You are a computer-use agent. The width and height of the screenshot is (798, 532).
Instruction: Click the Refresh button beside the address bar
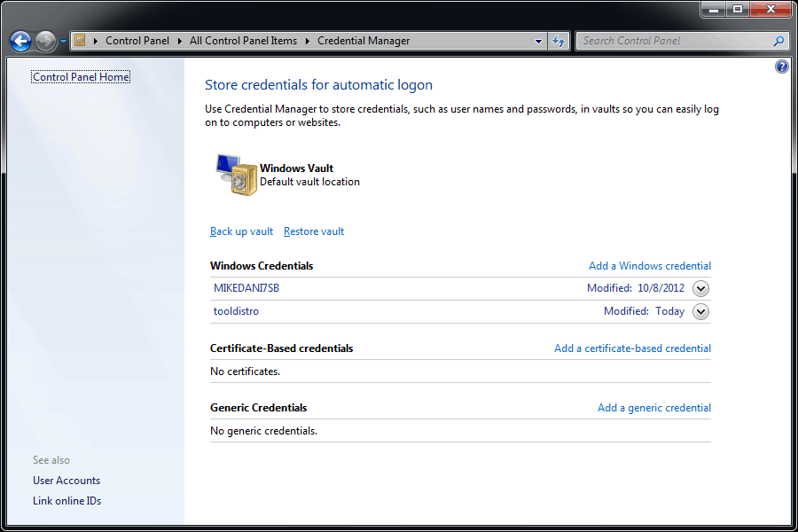[x=559, y=41]
